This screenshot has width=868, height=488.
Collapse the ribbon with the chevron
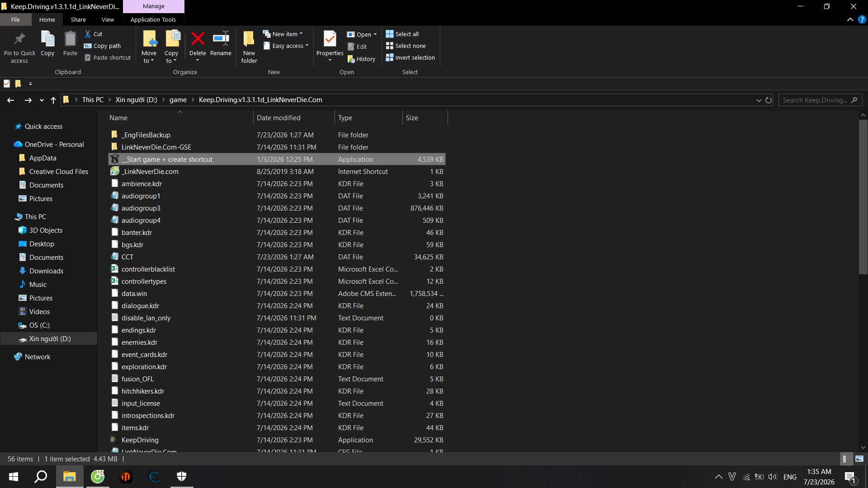click(x=850, y=20)
